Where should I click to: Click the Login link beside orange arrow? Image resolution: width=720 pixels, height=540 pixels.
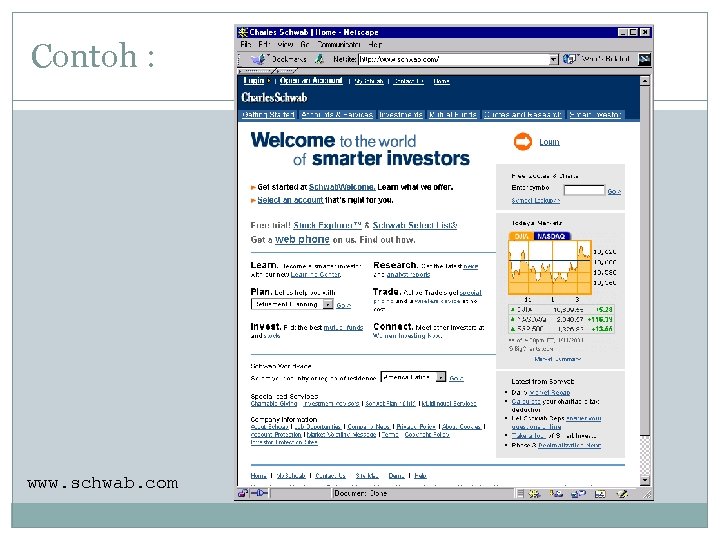coord(549,142)
